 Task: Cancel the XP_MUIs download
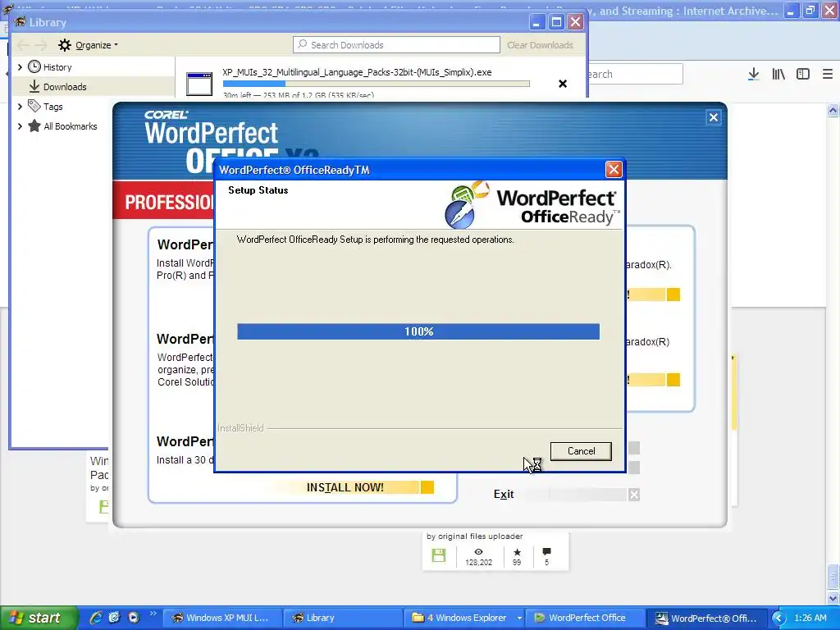tap(563, 84)
